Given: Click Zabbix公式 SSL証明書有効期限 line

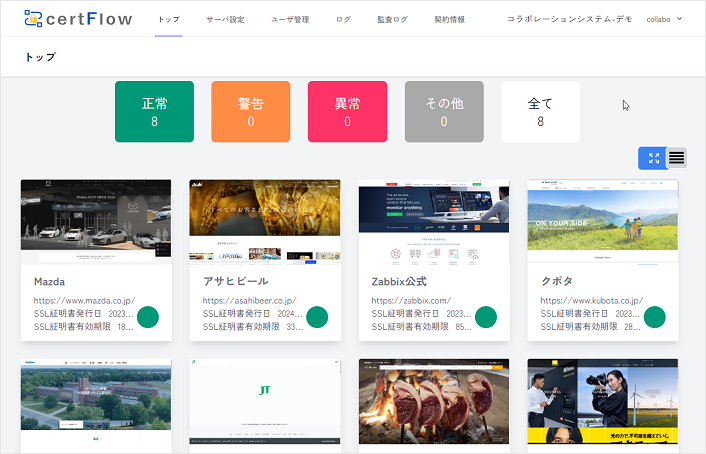Looking at the screenshot, I should pyautogui.click(x=421, y=327).
